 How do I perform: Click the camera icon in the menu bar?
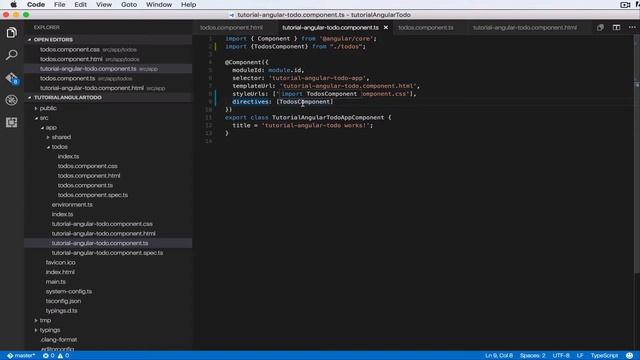625,4
